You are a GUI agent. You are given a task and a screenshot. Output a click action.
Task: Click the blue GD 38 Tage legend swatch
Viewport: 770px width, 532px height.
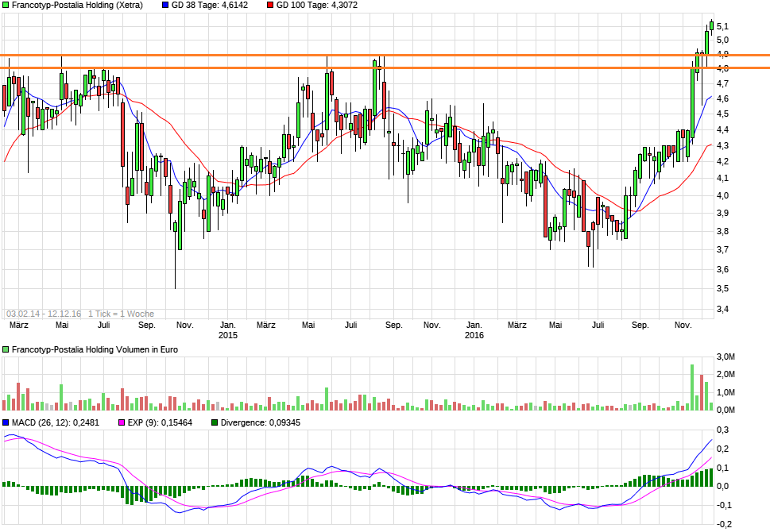point(165,6)
